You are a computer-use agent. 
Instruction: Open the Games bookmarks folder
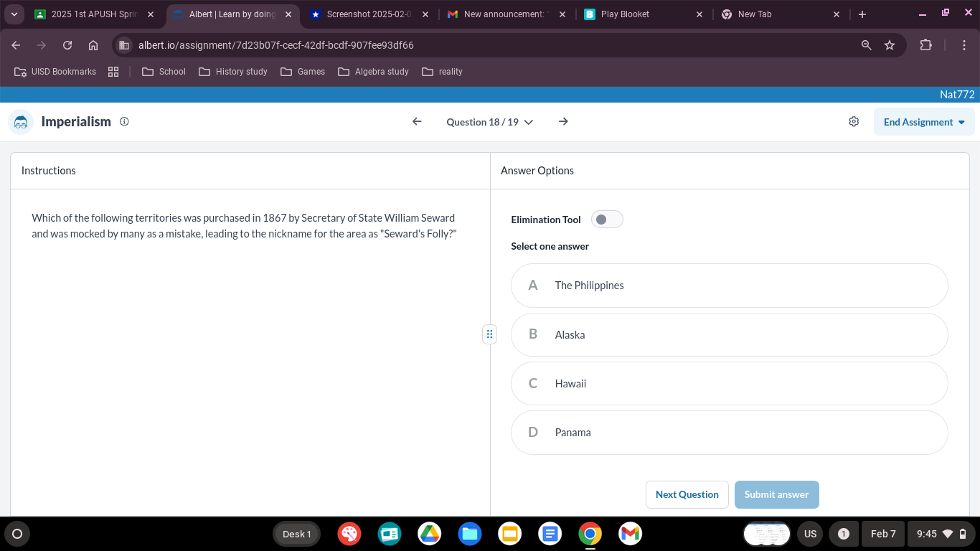click(x=303, y=72)
